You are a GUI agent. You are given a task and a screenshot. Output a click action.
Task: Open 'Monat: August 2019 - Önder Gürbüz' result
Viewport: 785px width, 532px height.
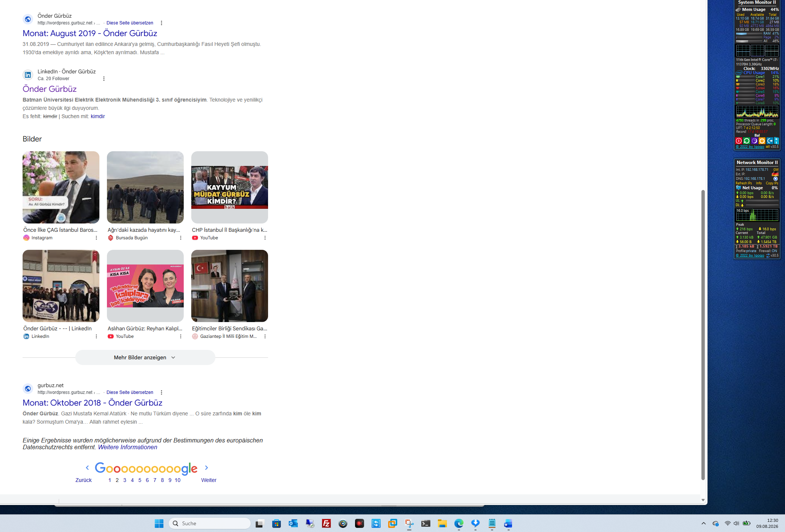point(90,33)
